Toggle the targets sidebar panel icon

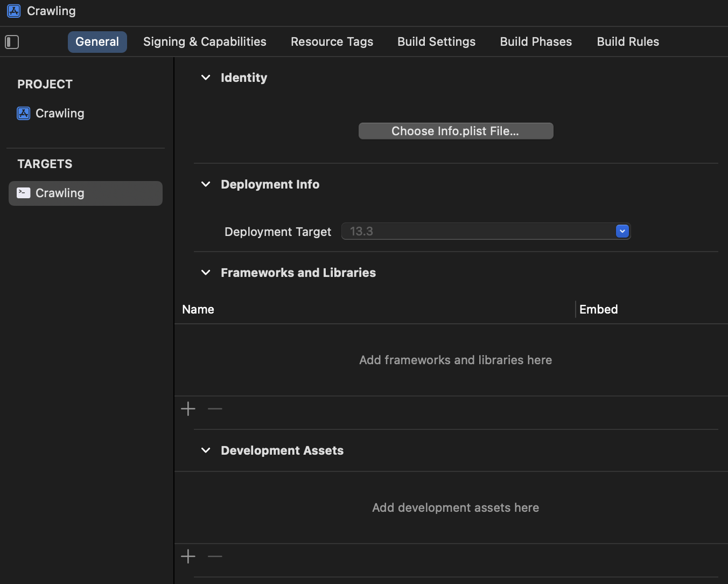[x=12, y=42]
